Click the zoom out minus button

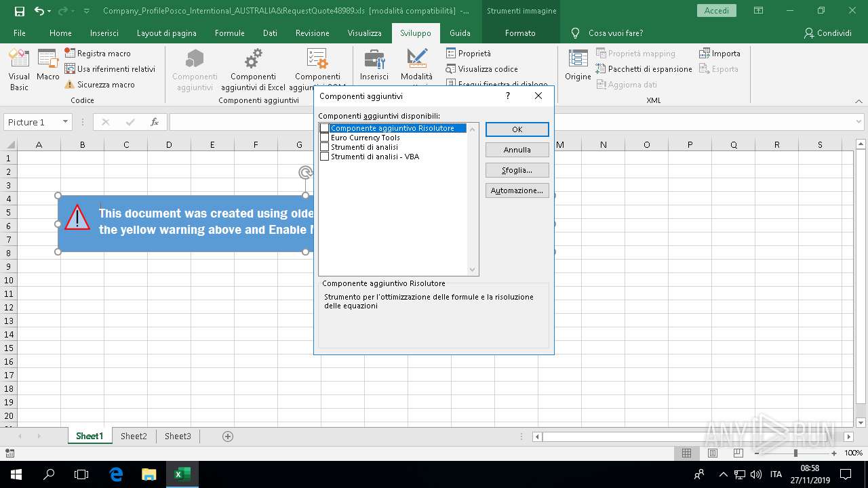[x=757, y=453]
